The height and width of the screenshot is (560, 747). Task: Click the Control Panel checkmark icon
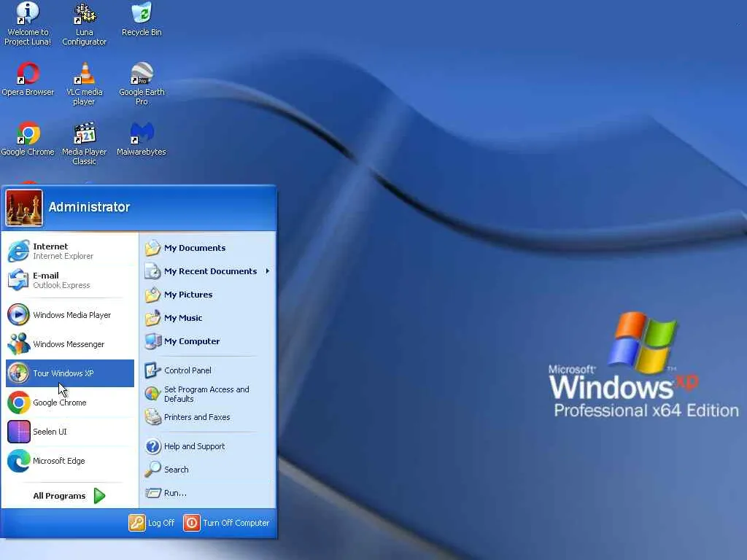(x=152, y=370)
